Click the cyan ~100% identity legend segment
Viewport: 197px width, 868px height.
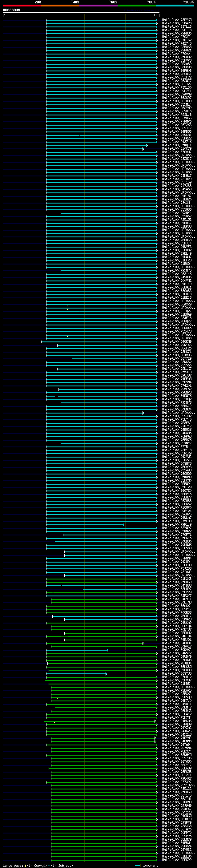click(x=175, y=6)
